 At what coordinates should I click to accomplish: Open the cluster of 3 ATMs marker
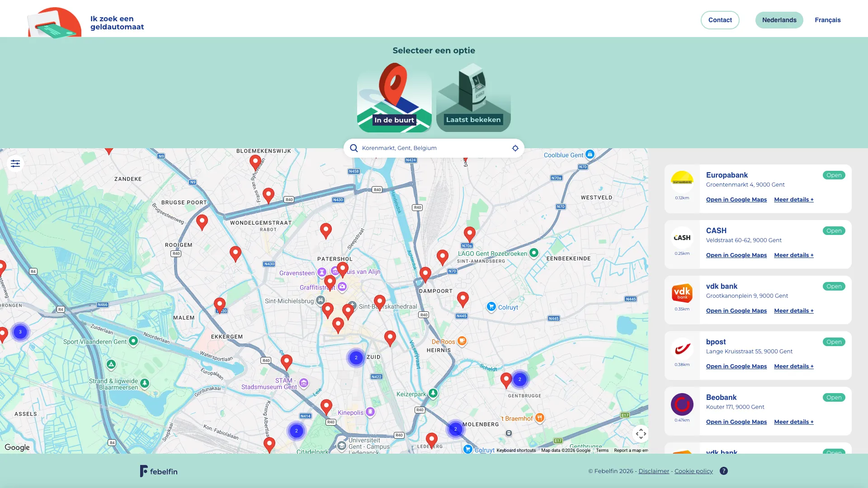(x=20, y=332)
